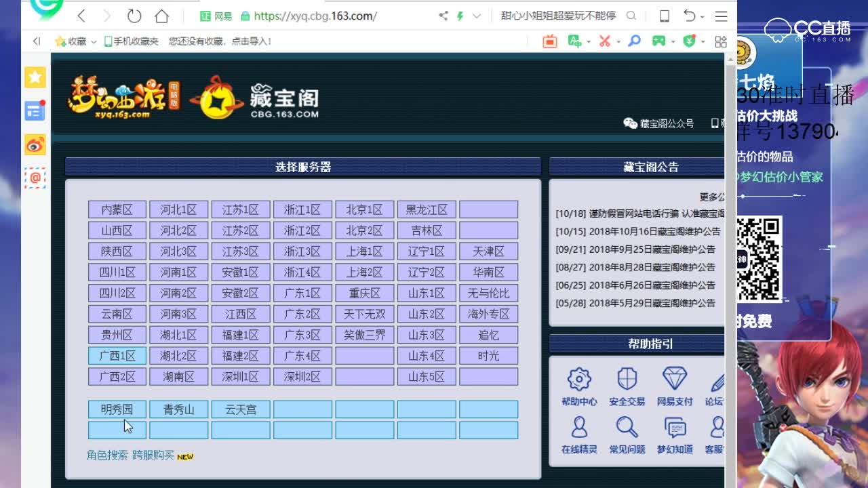Click the undo closed page icon
Screen dimensions: 868x488
(690, 16)
